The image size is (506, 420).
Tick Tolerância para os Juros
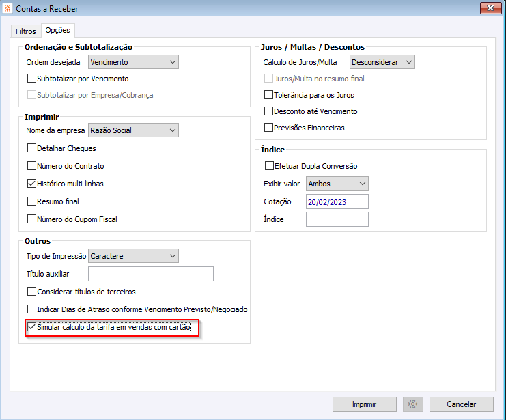[268, 95]
